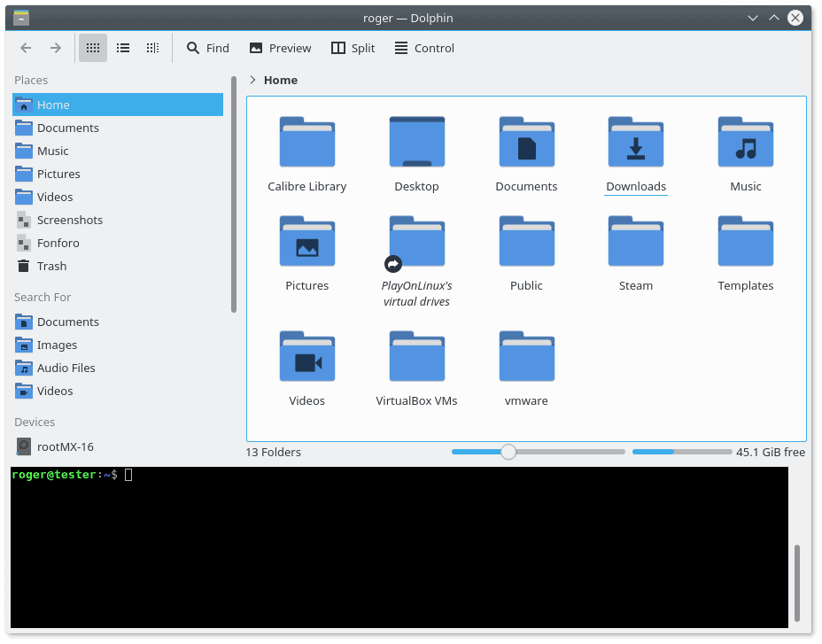Open the Find search tool
822x644 pixels.
pos(207,48)
